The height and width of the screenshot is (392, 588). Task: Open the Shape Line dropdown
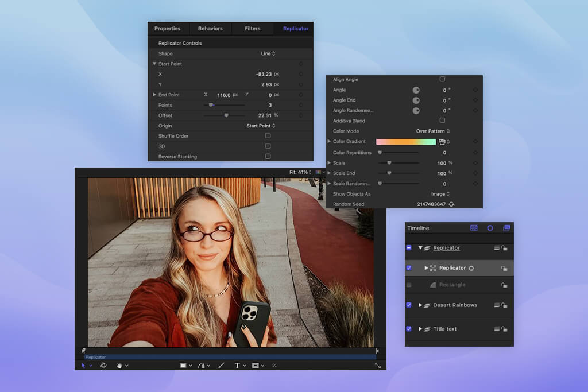tap(268, 53)
